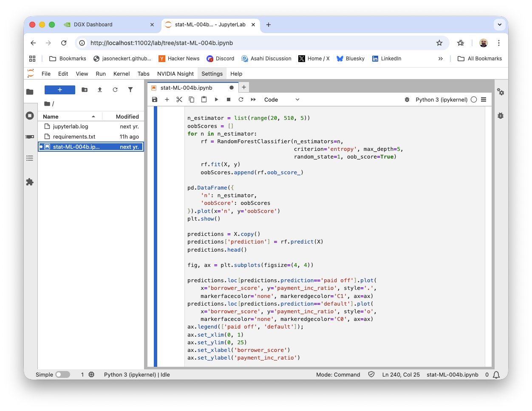The height and width of the screenshot is (411, 532).
Task: Expand the Code cell type dropdown
Action: coord(282,99)
